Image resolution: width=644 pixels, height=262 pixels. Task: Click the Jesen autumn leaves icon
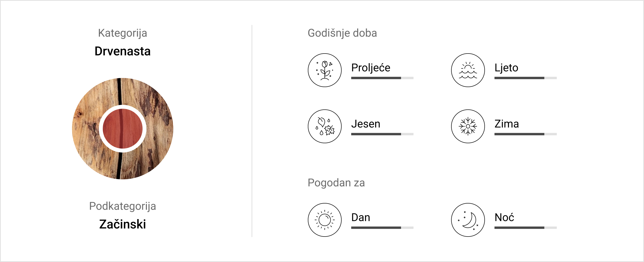324,126
